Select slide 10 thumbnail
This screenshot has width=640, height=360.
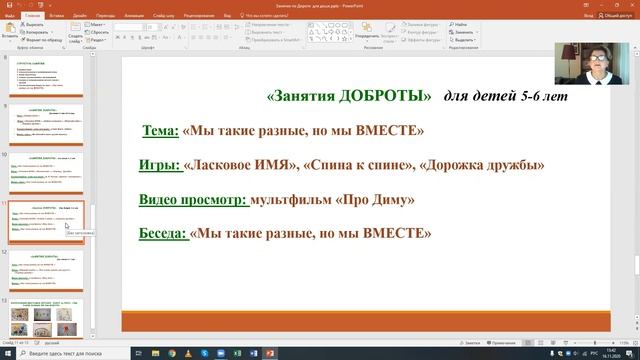click(46, 173)
